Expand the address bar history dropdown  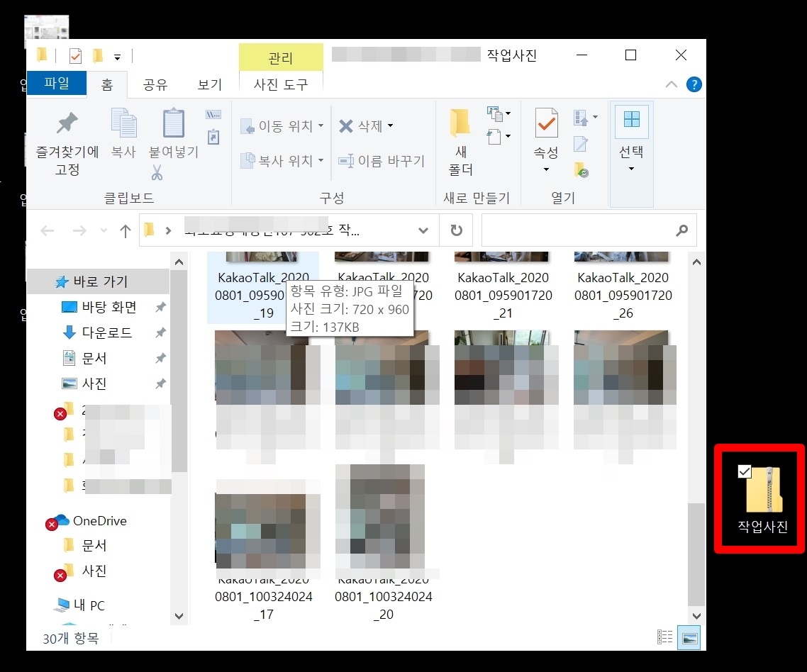pyautogui.click(x=423, y=230)
